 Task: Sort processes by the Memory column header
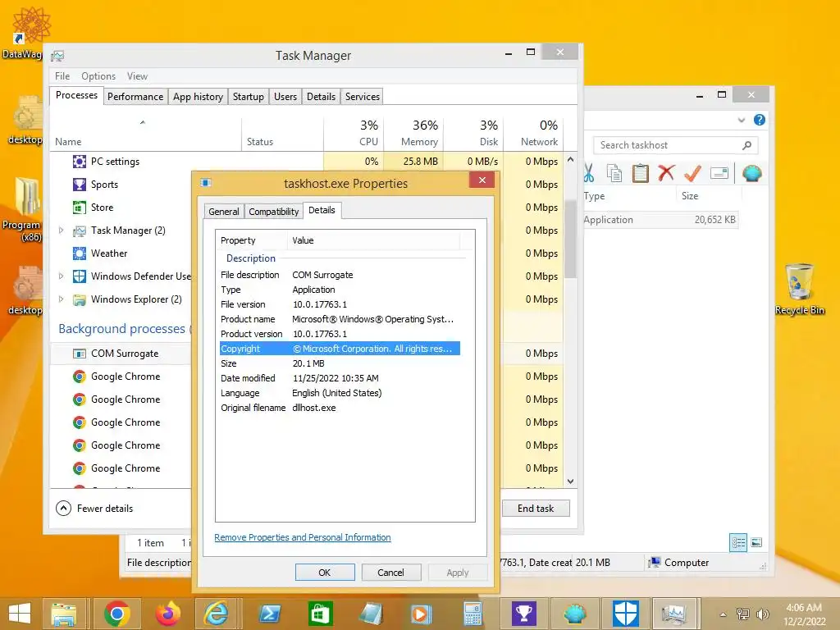click(x=413, y=133)
